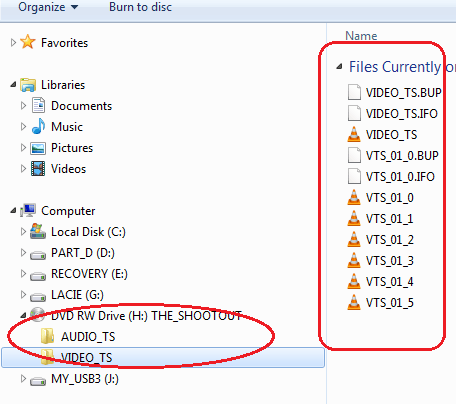The image size is (456, 404).
Task: Click the VTS_01_2 VLC cone icon
Action: coord(354,239)
